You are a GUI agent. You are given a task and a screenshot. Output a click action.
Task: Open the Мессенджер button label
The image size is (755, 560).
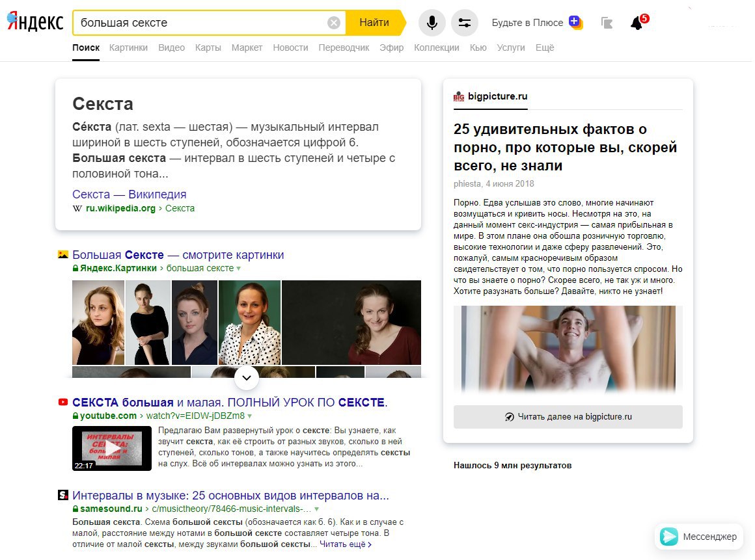[709, 537]
